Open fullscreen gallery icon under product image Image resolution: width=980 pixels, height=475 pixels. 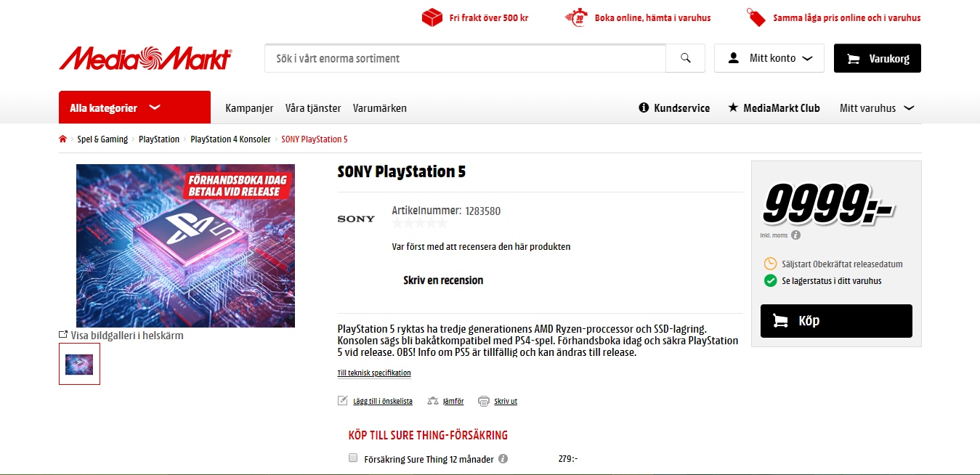[x=63, y=335]
